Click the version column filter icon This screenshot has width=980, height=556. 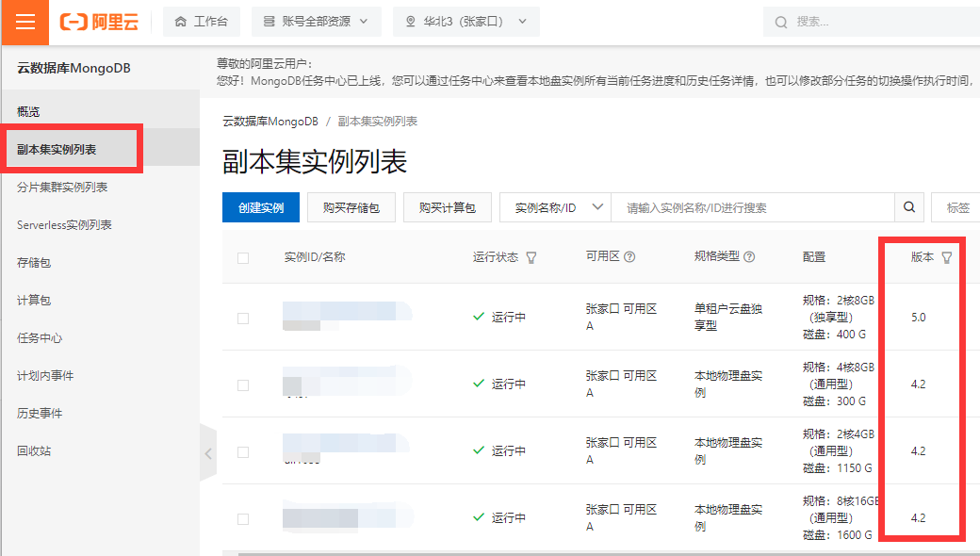(x=946, y=257)
